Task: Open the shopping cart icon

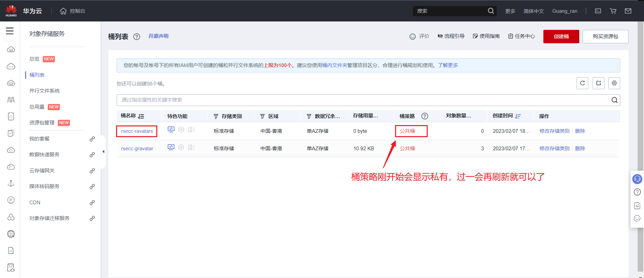Action: click(613, 11)
